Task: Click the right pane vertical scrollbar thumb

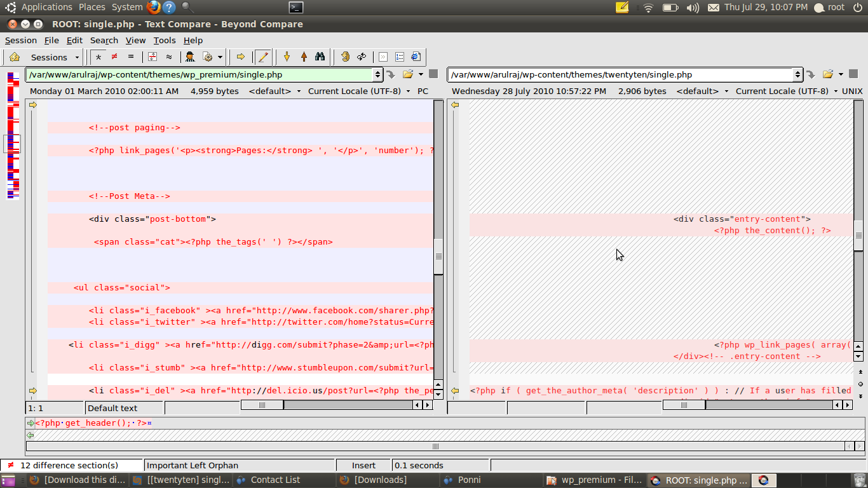Action: point(858,236)
